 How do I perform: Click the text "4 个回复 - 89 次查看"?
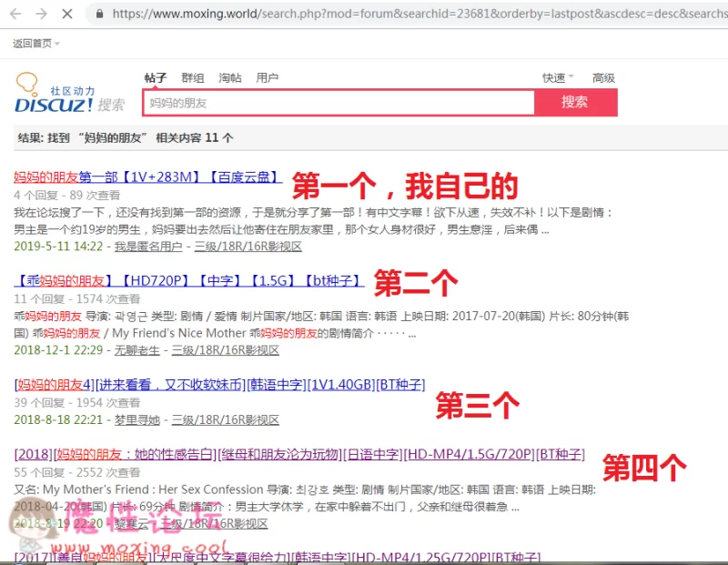pos(66,195)
